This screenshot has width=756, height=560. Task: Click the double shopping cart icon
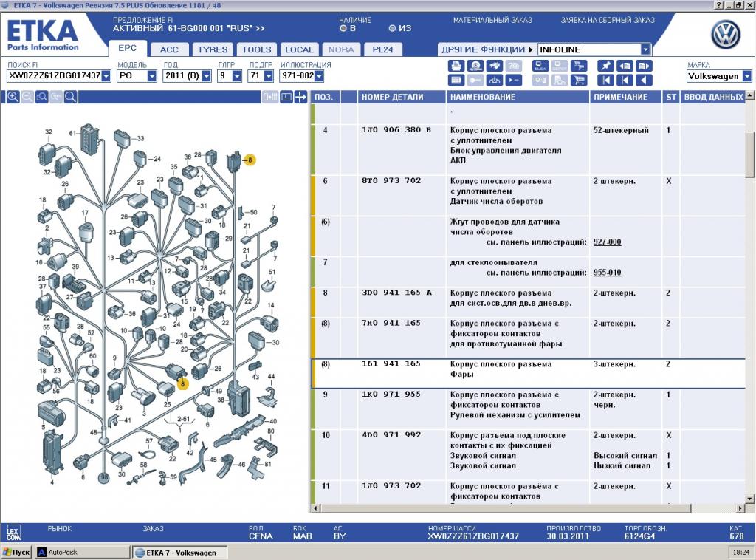579,66
